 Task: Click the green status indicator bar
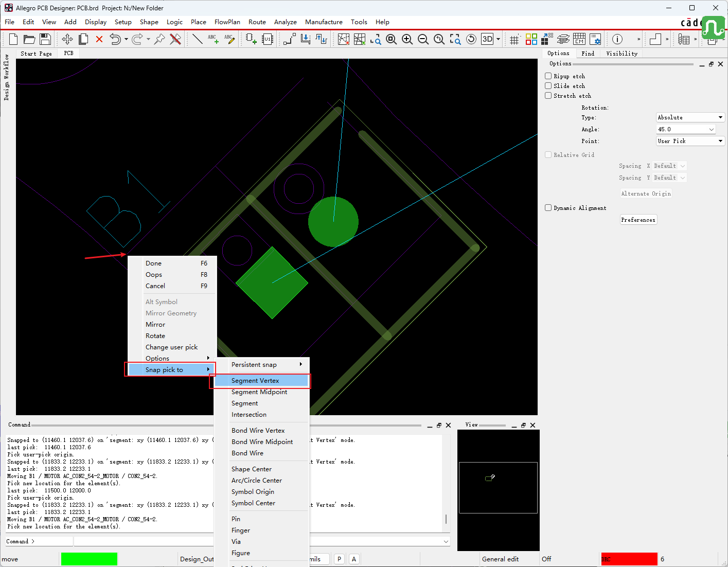point(89,559)
